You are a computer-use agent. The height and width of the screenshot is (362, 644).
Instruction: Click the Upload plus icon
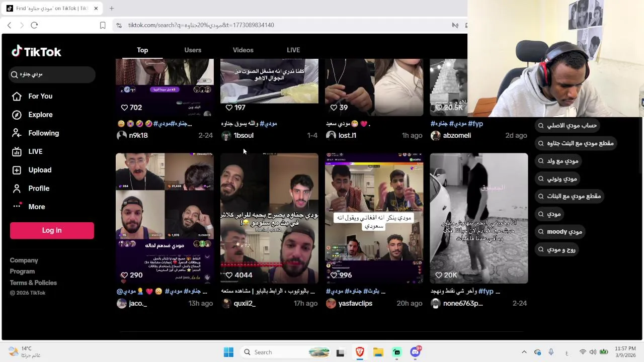pyautogui.click(x=17, y=170)
